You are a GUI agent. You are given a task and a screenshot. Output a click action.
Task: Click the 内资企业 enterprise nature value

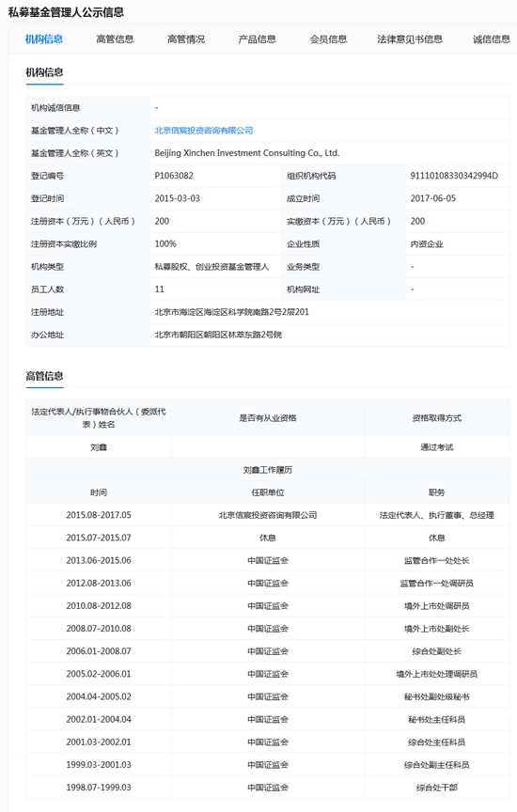click(427, 244)
